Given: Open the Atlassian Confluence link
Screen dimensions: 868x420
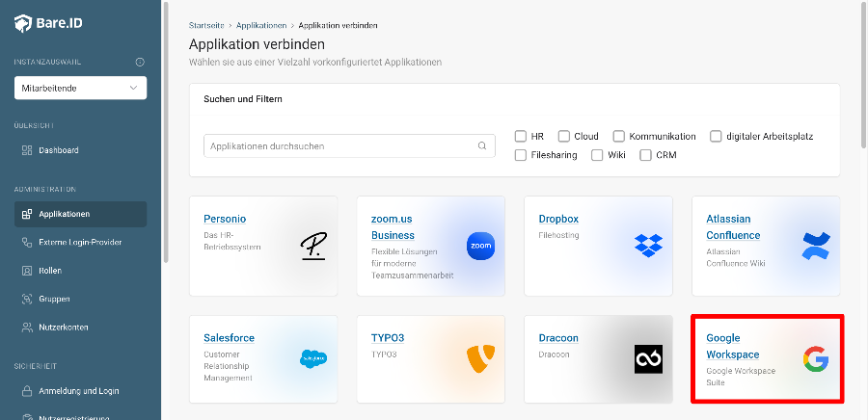Looking at the screenshot, I should coord(733,227).
